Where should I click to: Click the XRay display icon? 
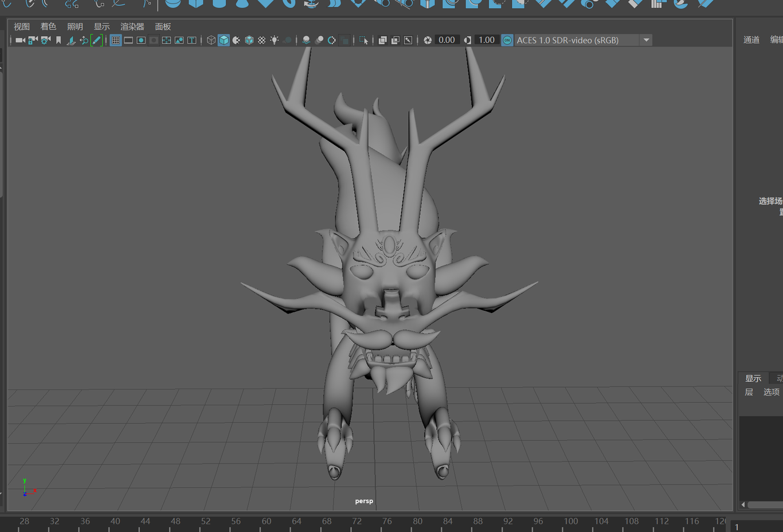[382, 40]
